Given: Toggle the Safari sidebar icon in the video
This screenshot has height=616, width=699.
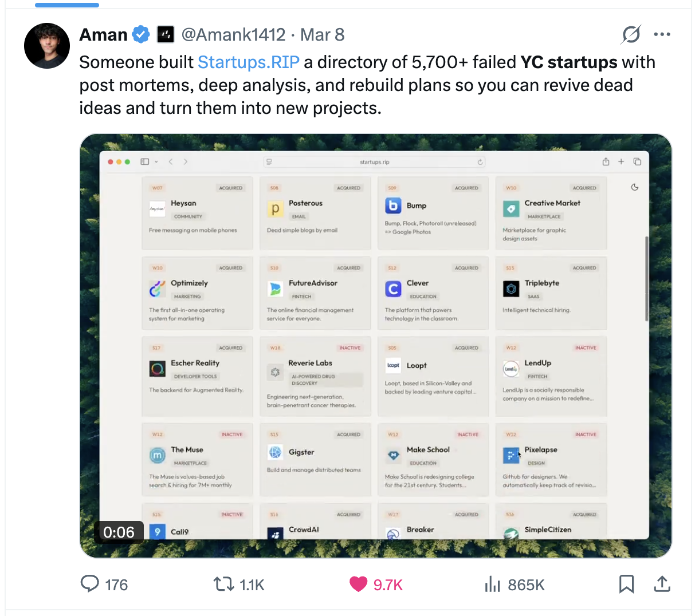Looking at the screenshot, I should [x=144, y=161].
